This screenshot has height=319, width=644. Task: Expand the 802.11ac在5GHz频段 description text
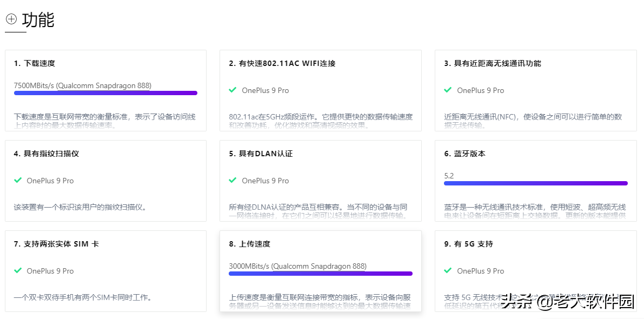pos(320,121)
